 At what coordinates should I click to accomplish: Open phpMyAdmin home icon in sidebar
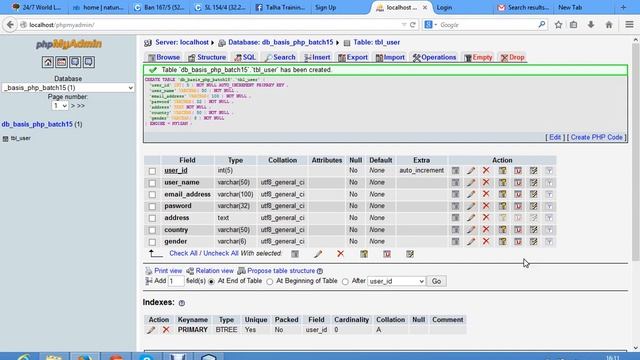pyautogui.click(x=48, y=62)
